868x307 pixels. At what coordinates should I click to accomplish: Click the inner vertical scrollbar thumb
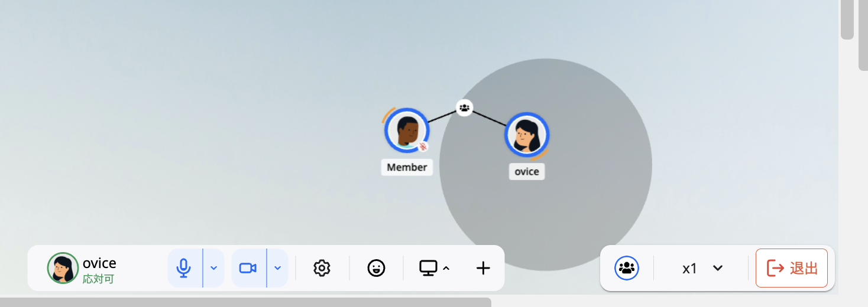tap(847, 19)
